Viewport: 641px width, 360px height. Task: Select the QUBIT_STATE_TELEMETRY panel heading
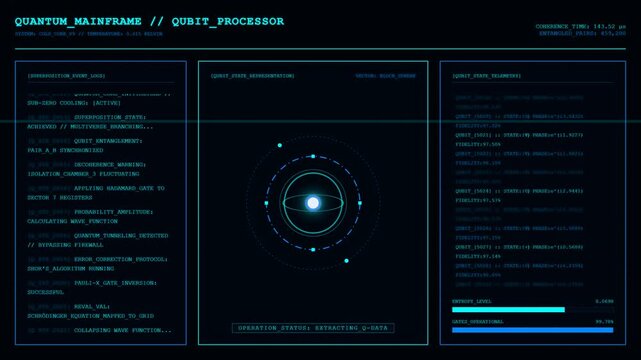(x=486, y=76)
